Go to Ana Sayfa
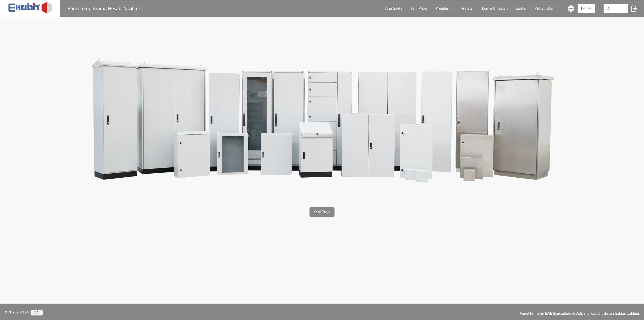 (x=393, y=8)
